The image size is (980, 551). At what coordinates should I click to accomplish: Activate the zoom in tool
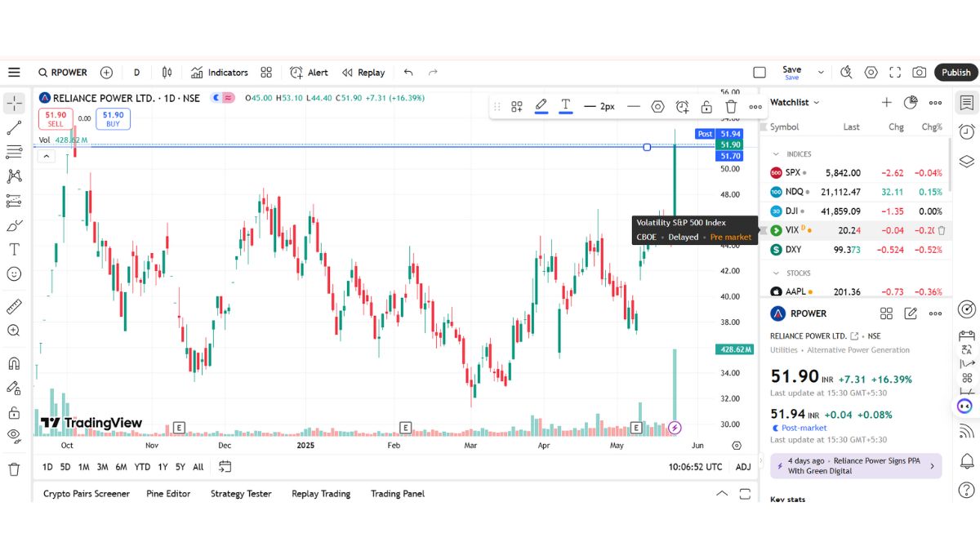(x=14, y=331)
